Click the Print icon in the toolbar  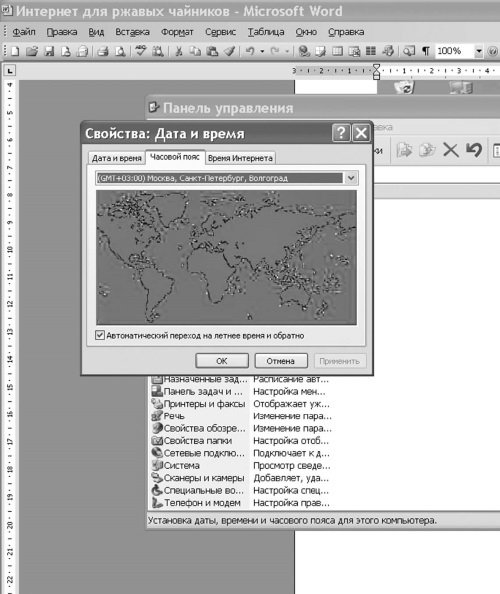coord(103,51)
